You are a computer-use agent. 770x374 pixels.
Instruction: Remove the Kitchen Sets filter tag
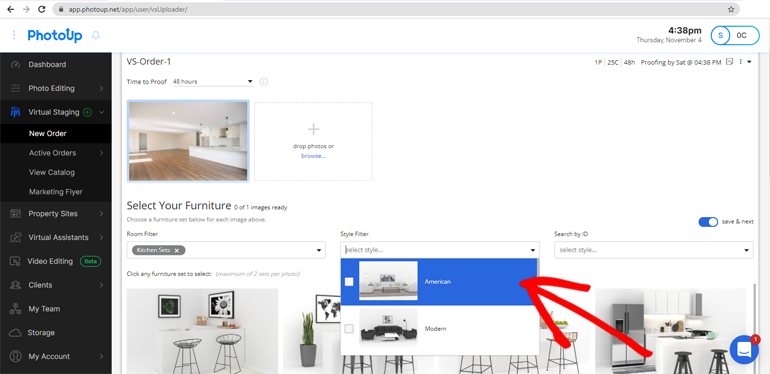[x=177, y=250]
